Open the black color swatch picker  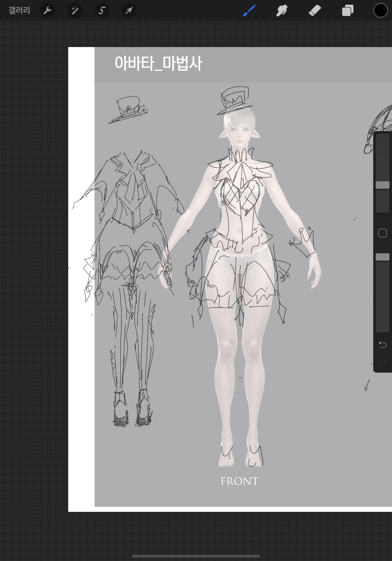point(380,10)
